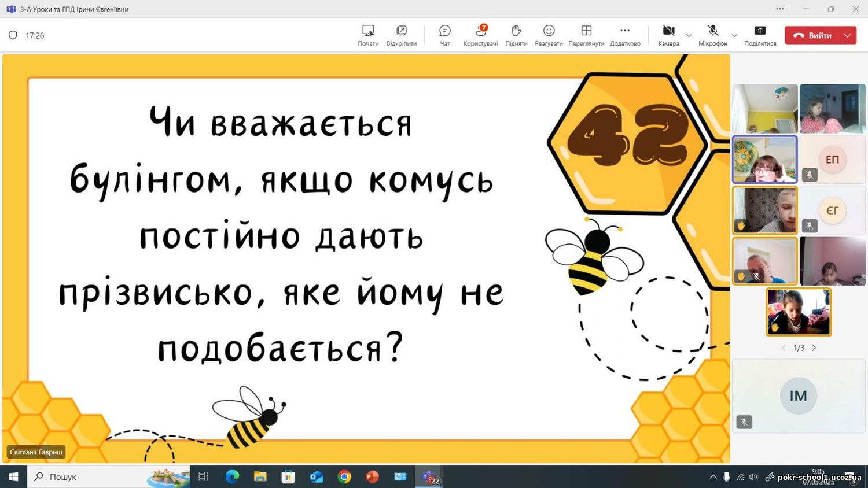Raise hand with Підняти icon
868x488 pixels.
pos(516,35)
